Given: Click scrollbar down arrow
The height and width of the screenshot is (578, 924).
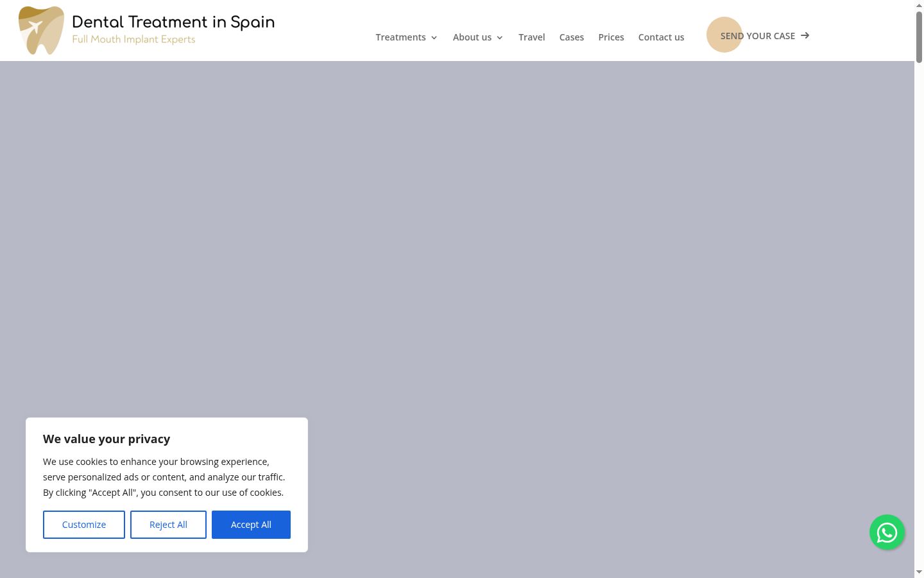Looking at the screenshot, I should (919, 572).
